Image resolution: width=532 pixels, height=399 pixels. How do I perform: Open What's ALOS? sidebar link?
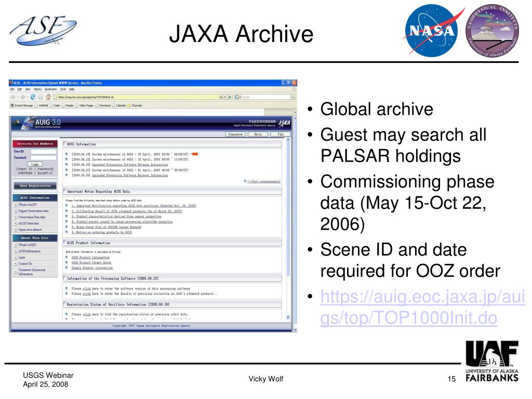pyautogui.click(x=28, y=205)
